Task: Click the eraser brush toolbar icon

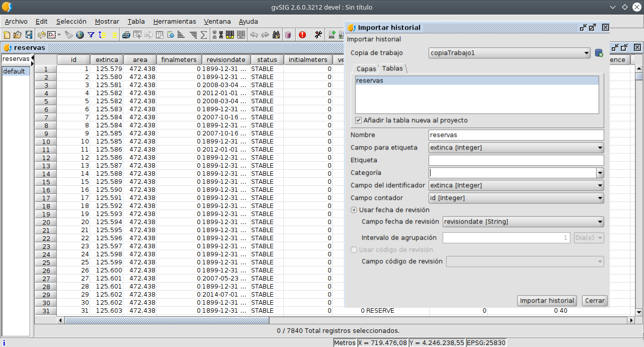Action: [69, 35]
